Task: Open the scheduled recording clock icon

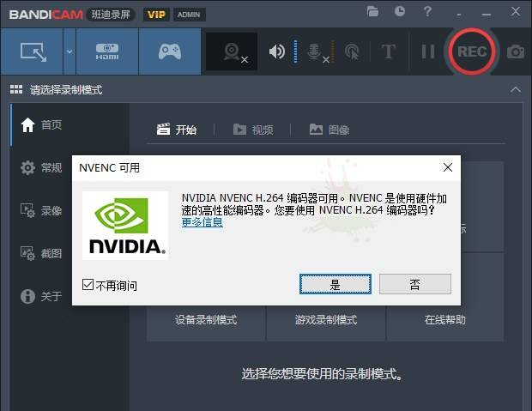Action: click(400, 12)
